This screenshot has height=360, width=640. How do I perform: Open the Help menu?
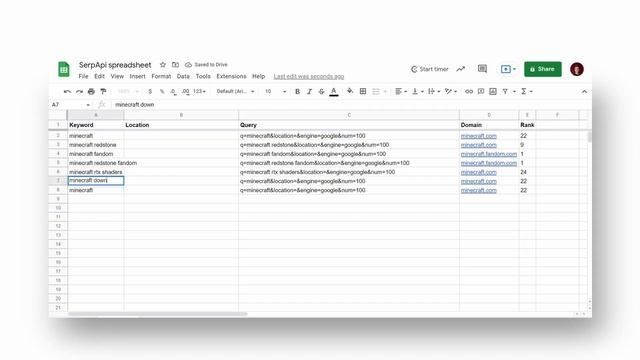click(x=258, y=76)
